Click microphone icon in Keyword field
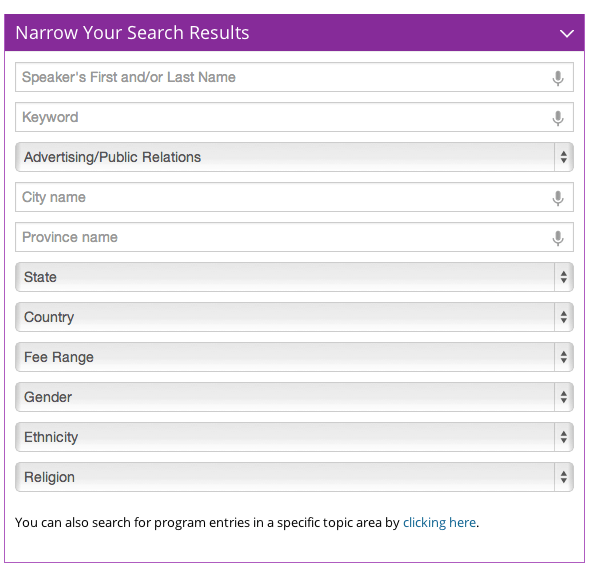This screenshot has height=575, width=603. click(x=558, y=118)
